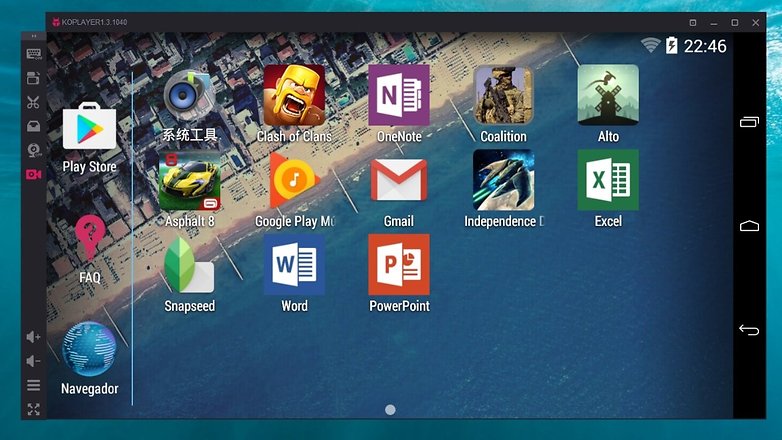This screenshot has height=440, width=782.
Task: Click the KOPlayer title bar settings button
Action: (x=693, y=22)
